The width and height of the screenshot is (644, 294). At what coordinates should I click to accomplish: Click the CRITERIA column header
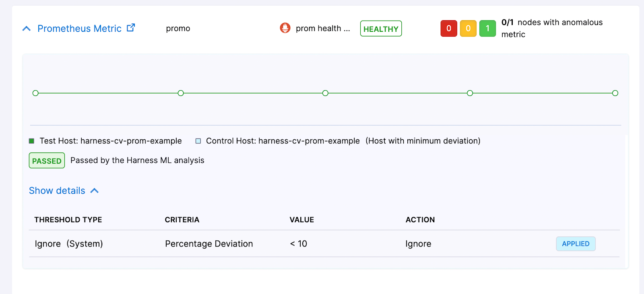pyautogui.click(x=182, y=220)
